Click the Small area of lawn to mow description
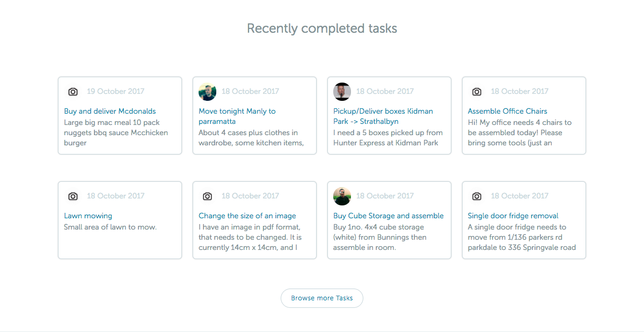644x332 pixels. click(x=110, y=227)
